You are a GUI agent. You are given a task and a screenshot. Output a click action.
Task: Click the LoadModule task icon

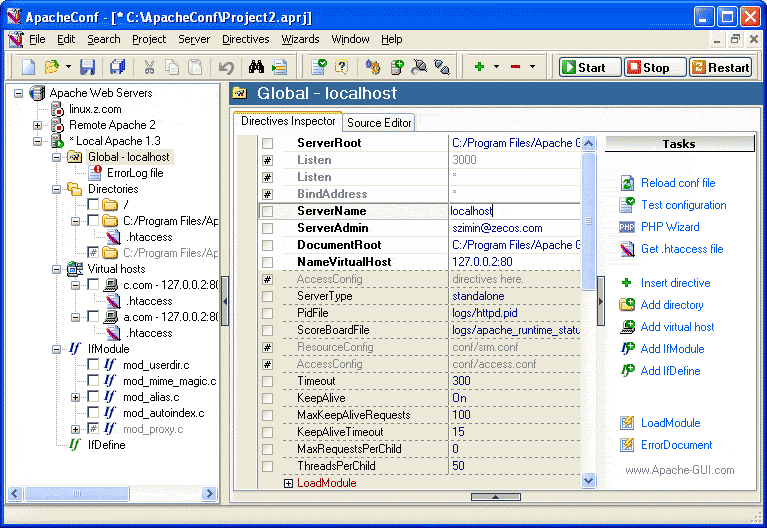(x=627, y=423)
